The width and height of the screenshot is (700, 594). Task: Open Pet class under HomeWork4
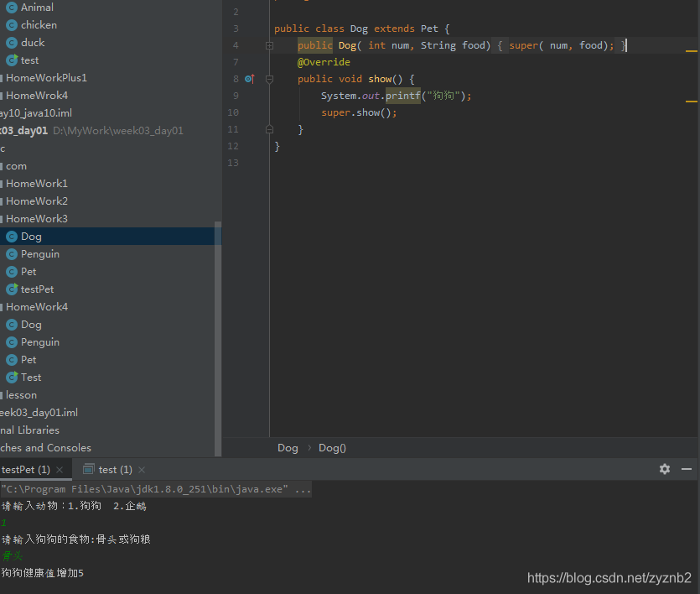click(29, 360)
